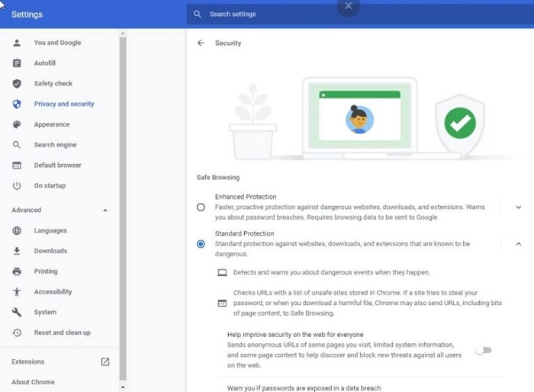Click the Appearance palette icon
The image size is (534, 392).
(17, 125)
